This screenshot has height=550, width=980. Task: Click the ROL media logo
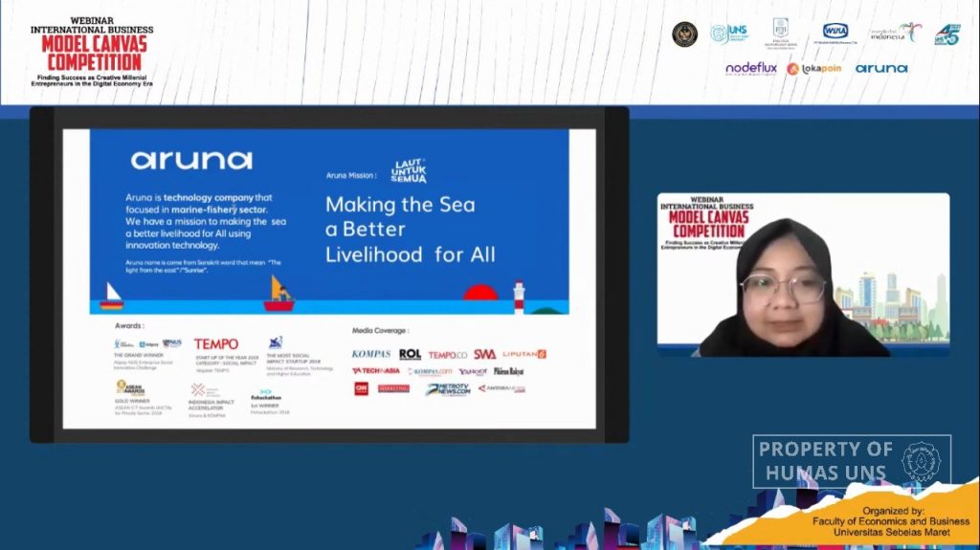pos(410,354)
